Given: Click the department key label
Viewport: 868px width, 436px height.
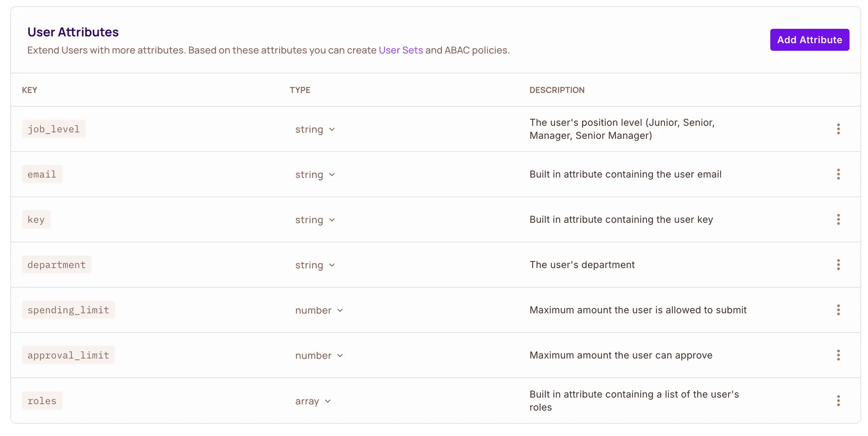Looking at the screenshot, I should [x=56, y=265].
